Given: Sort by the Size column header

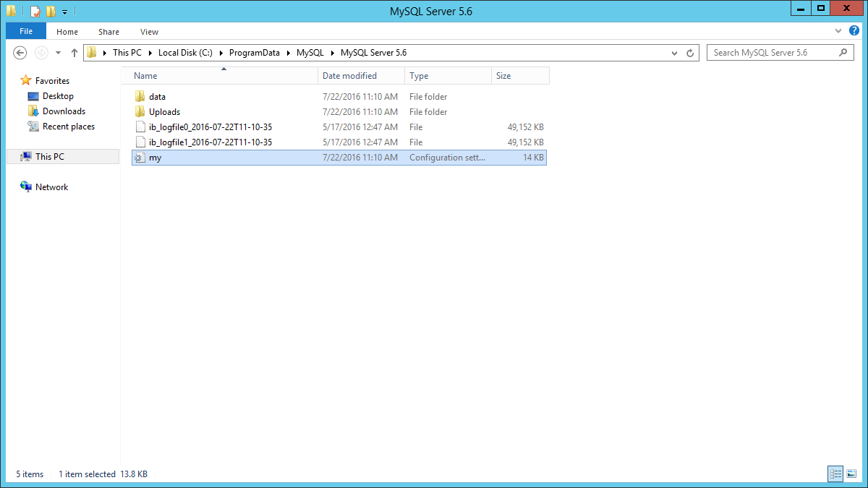Looking at the screenshot, I should (521, 76).
